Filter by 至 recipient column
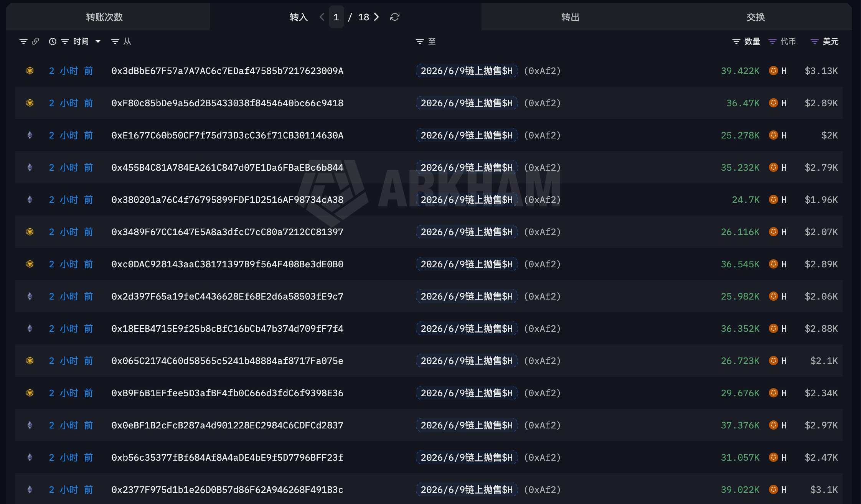The height and width of the screenshot is (504, 861). click(x=420, y=41)
